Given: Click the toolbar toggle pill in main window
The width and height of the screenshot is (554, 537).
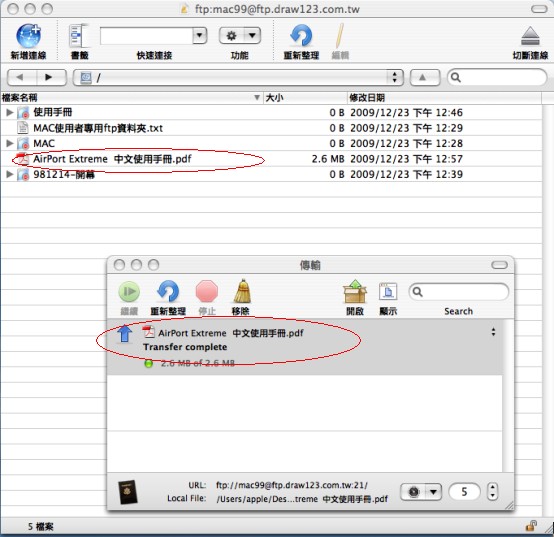Looking at the screenshot, I should pos(540,9).
